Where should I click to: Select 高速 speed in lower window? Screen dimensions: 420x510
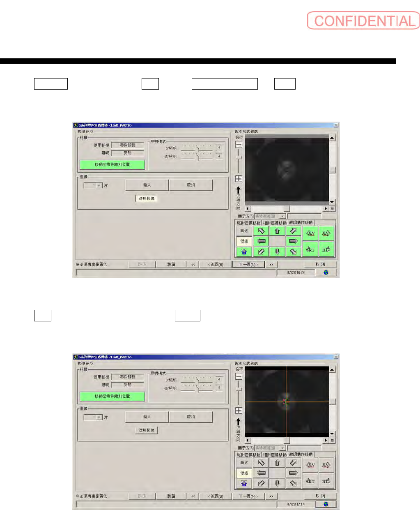244,463
